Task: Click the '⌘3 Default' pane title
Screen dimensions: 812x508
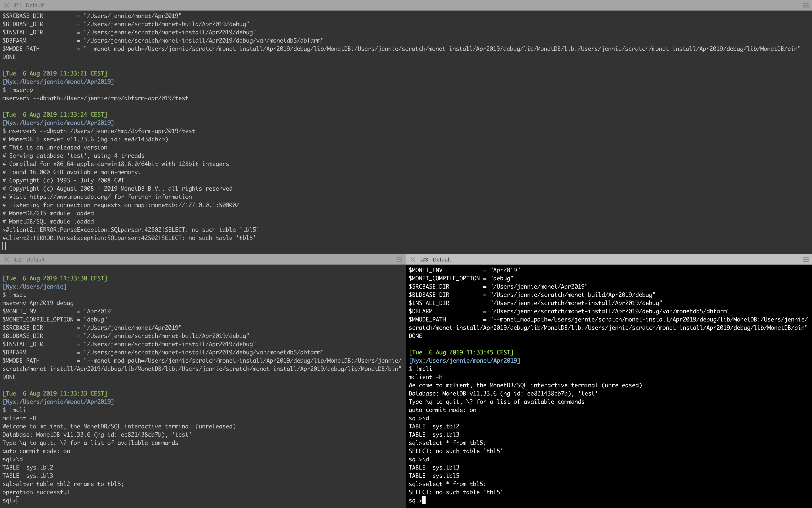Action: click(x=435, y=259)
